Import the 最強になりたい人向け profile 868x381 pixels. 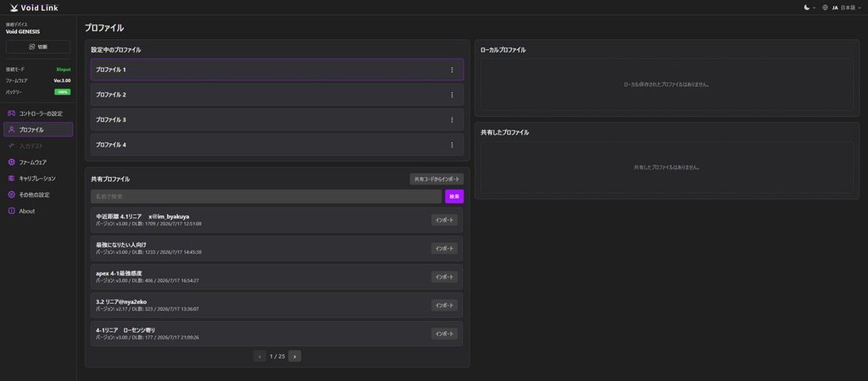pyautogui.click(x=444, y=248)
